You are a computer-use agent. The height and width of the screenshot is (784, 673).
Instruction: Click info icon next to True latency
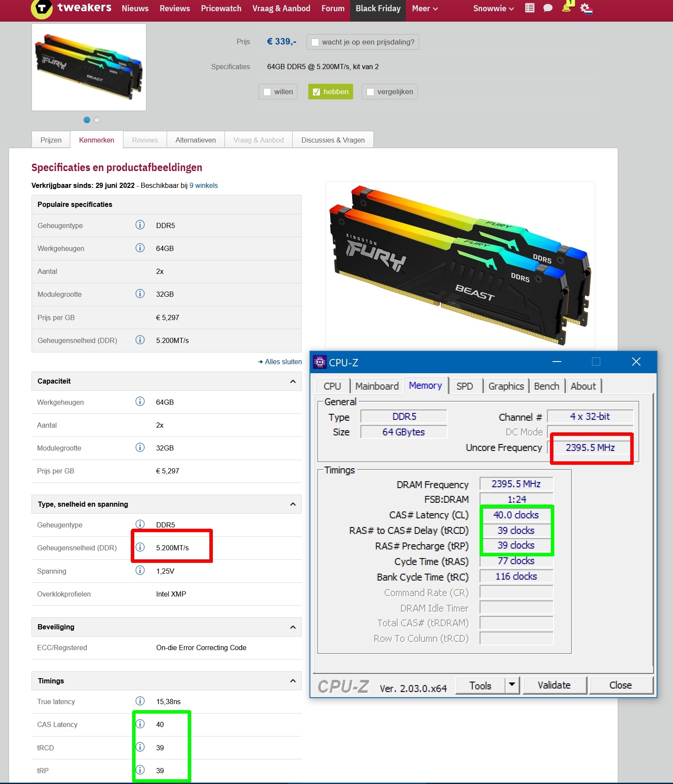pyautogui.click(x=140, y=701)
